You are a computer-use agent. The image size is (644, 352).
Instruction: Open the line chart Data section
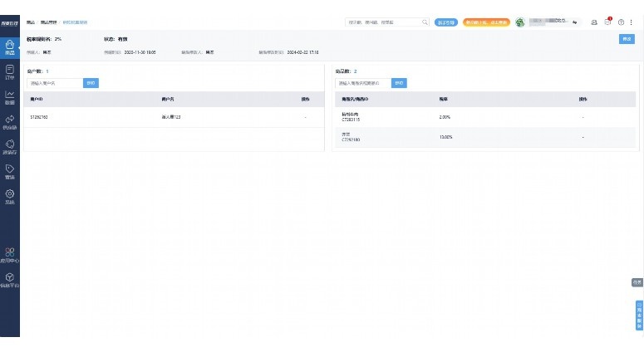pos(10,97)
